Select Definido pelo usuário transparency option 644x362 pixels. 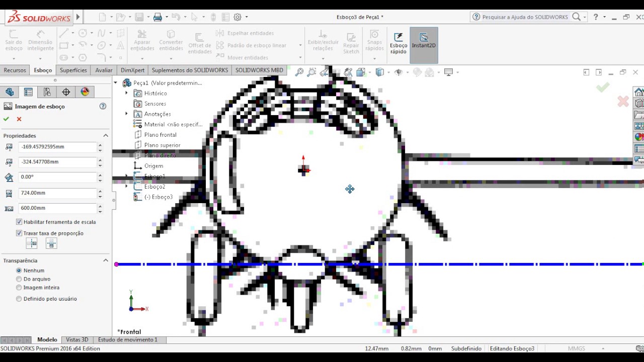coord(19,299)
